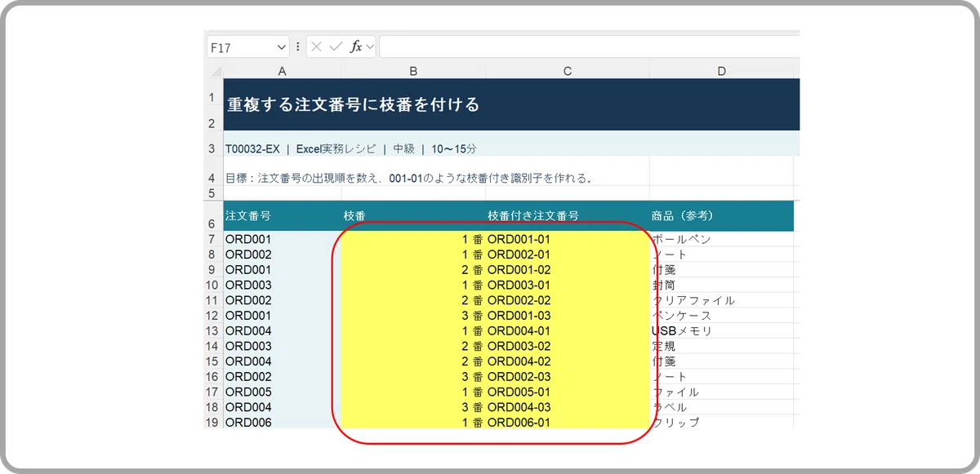980x474 pixels.
Task: Select cell ORD001-01
Action: (568, 239)
